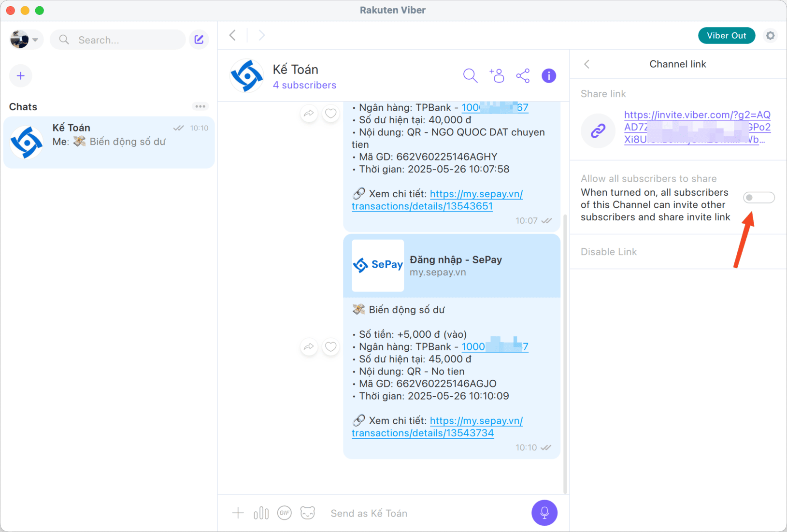Open the invite.viber.com share link
The image size is (787, 532).
click(697, 127)
